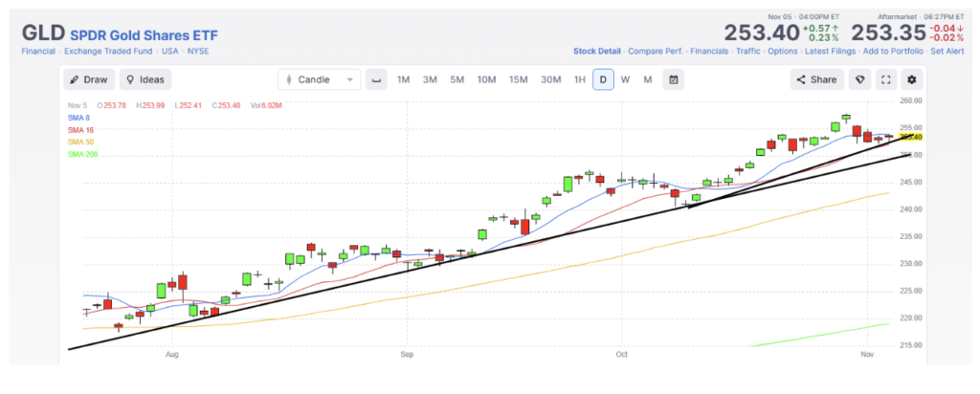
Task: Click Add to Portfolio link
Action: [893, 52]
